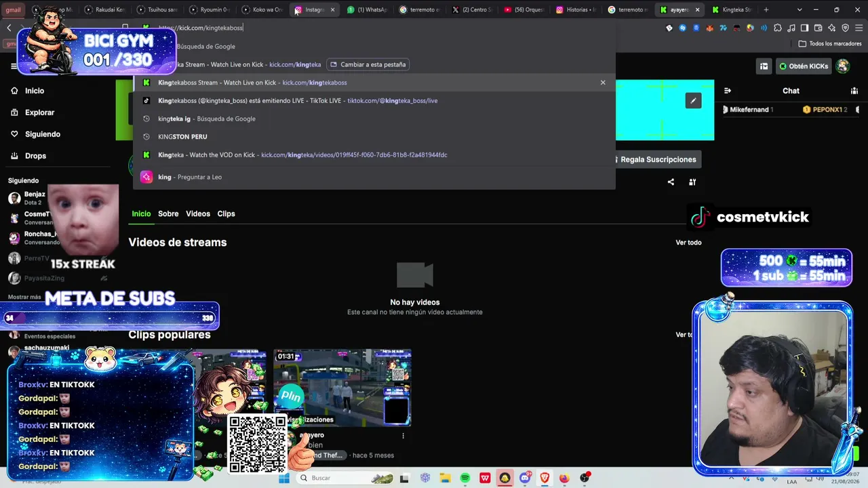The width and height of the screenshot is (868, 488).
Task: Open File Explorer from the taskbar
Action: point(446,478)
